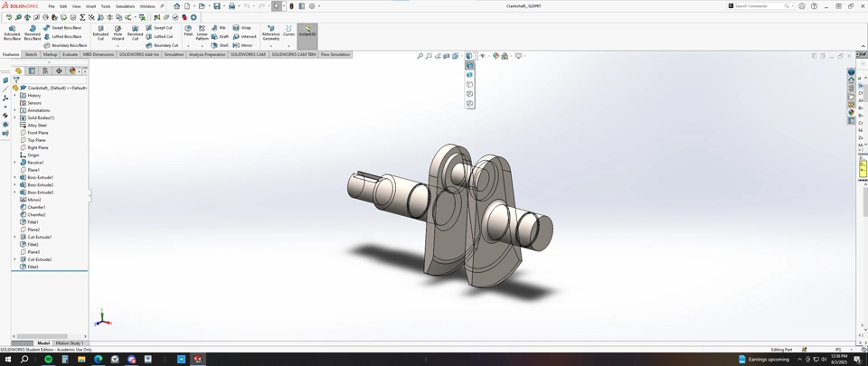Click the Home icon in quick access toolbar
Viewport: 868px width, 366px height.
point(176,6)
